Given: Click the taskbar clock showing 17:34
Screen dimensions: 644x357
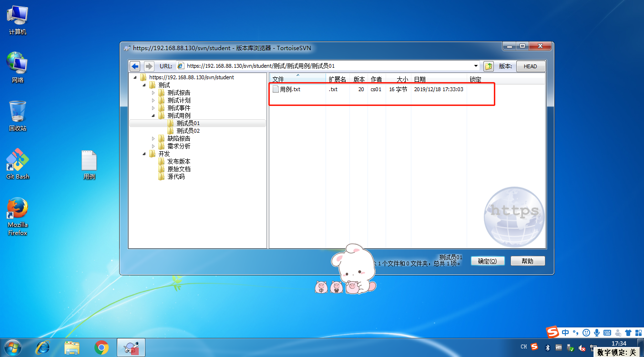Looking at the screenshot, I should [619, 344].
